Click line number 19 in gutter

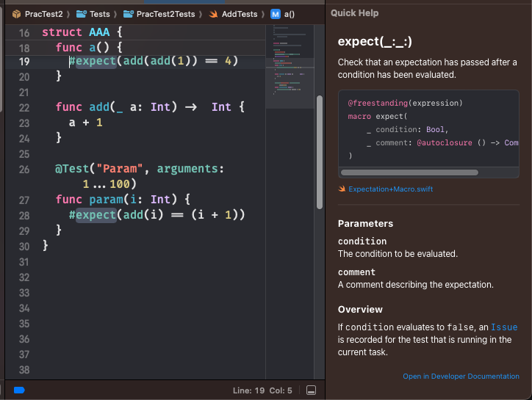(x=24, y=62)
